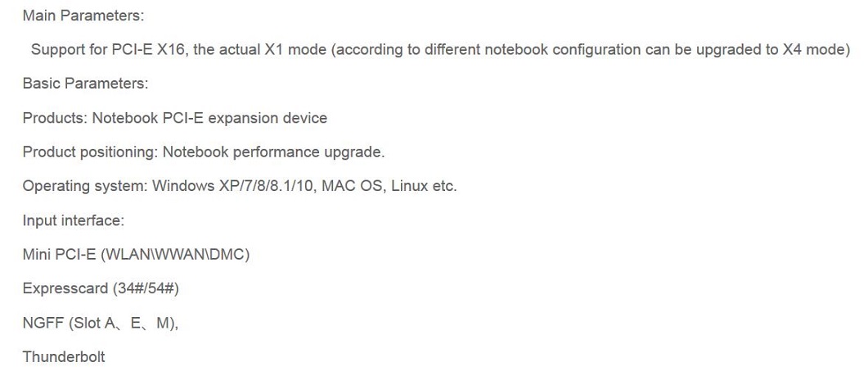Image resolution: width=868 pixels, height=376 pixels.
Task: Click the 'MAC OS' text
Action: [x=352, y=186]
